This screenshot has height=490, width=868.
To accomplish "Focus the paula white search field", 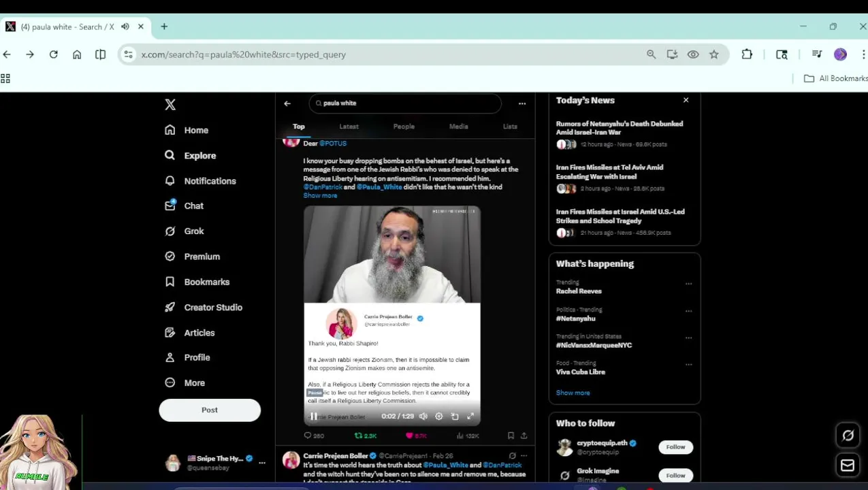I will coord(405,103).
